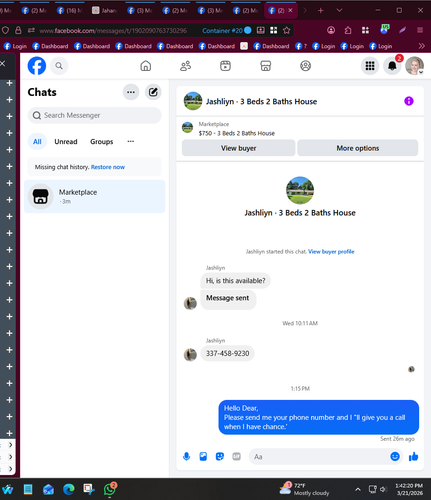Click the More options button

click(358, 148)
